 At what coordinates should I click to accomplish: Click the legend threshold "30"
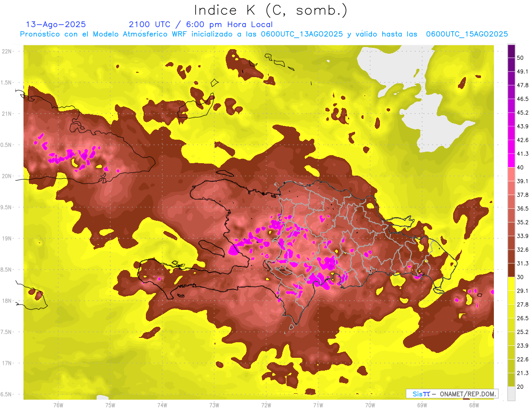coord(521,277)
